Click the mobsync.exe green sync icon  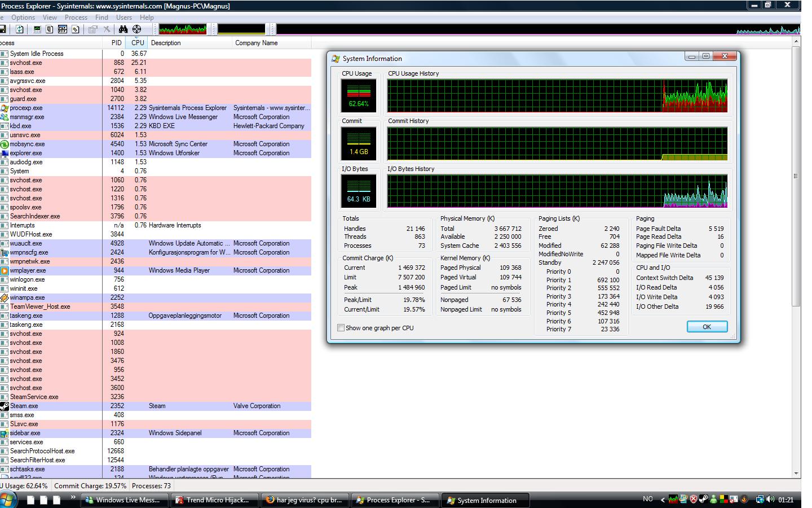tap(5, 144)
